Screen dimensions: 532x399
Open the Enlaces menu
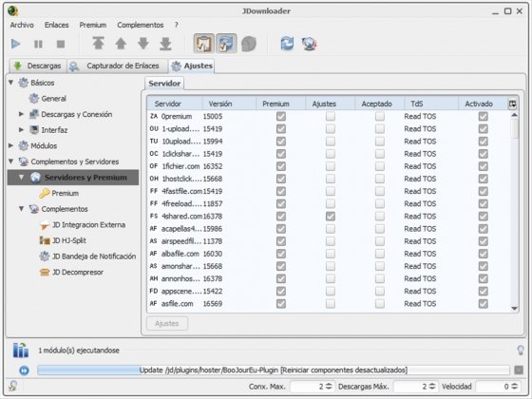(57, 25)
